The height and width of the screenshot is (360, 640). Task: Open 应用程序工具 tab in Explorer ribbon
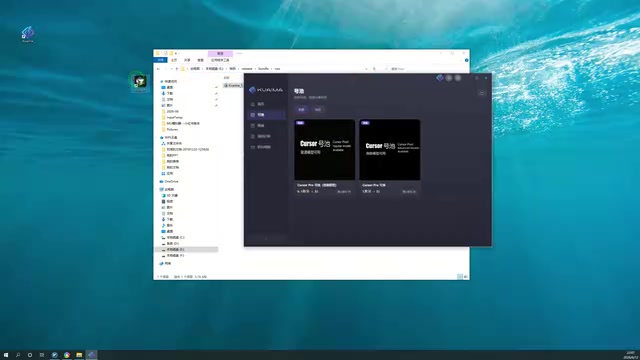click(220, 60)
